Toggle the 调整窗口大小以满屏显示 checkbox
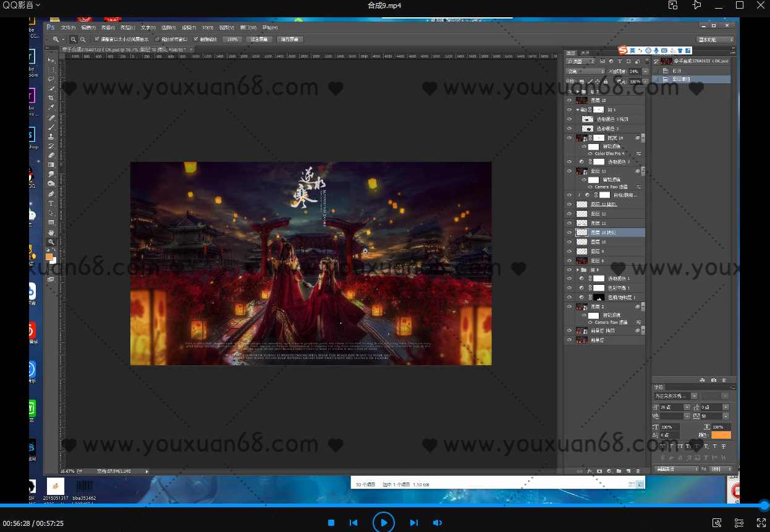This screenshot has width=770, height=532. (97, 39)
